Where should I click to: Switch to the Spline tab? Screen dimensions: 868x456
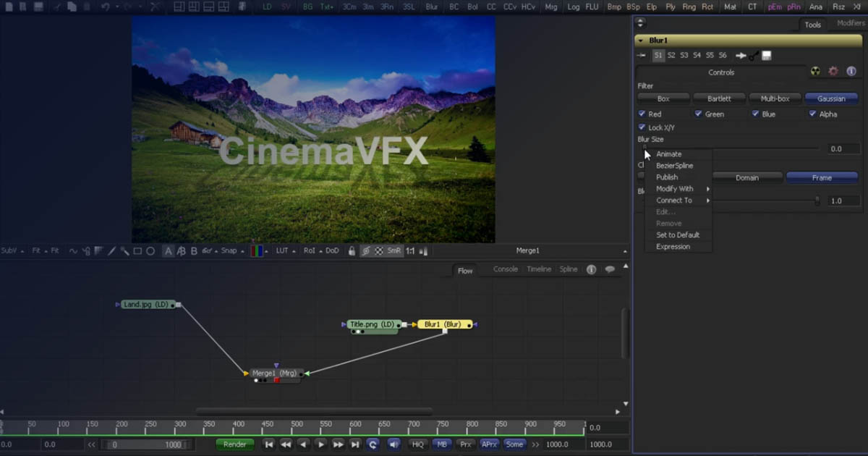coord(569,269)
